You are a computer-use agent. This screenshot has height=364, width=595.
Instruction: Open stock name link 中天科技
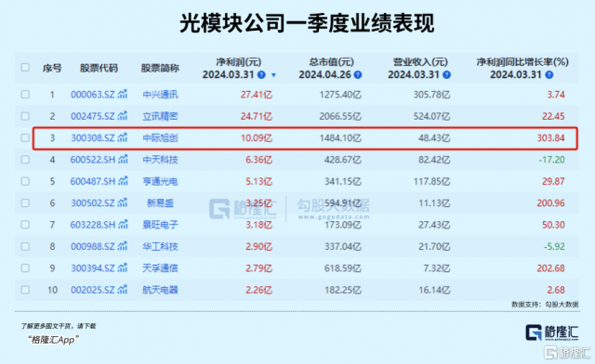160,160
